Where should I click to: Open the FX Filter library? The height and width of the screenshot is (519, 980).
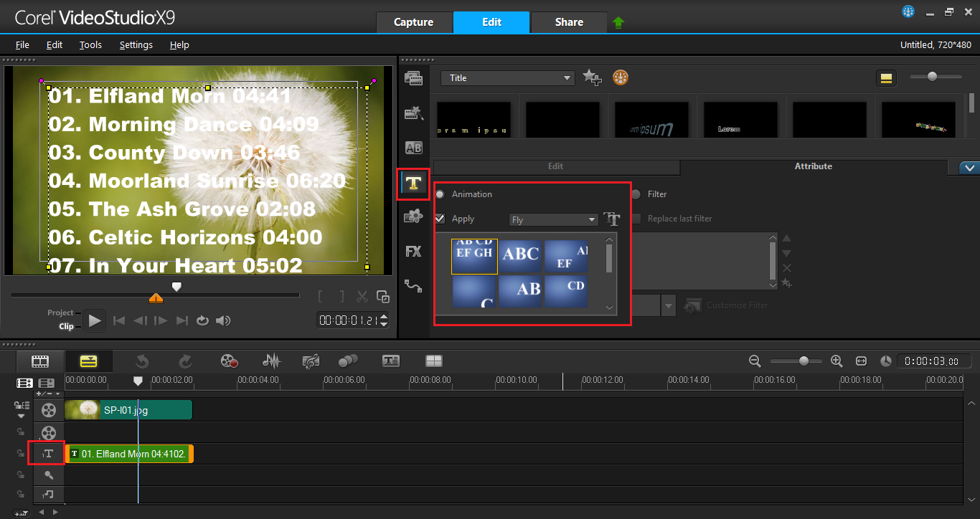click(413, 252)
